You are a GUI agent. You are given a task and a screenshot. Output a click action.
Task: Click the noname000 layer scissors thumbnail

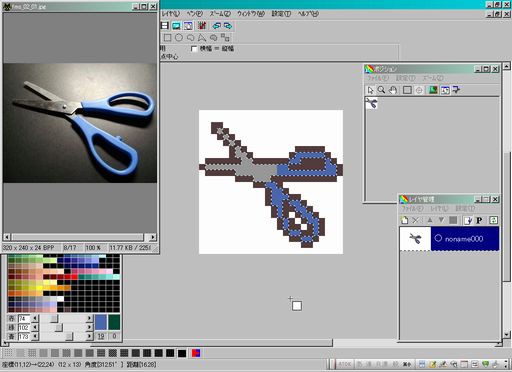[415, 238]
